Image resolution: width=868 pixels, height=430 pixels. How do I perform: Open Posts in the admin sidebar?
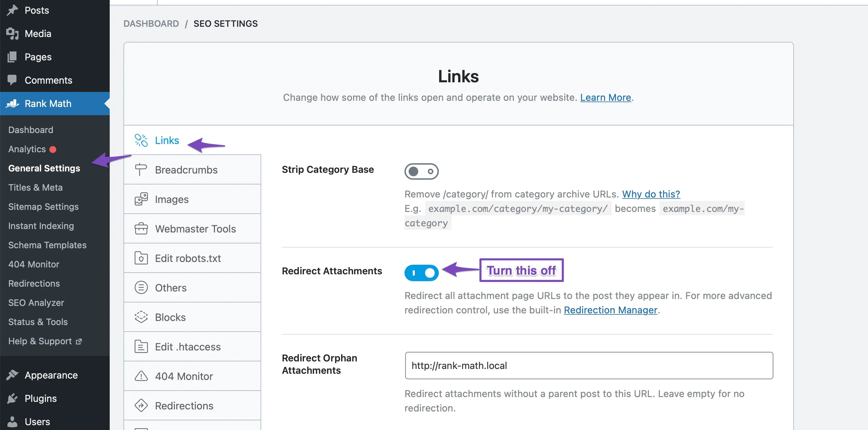[55, 10]
